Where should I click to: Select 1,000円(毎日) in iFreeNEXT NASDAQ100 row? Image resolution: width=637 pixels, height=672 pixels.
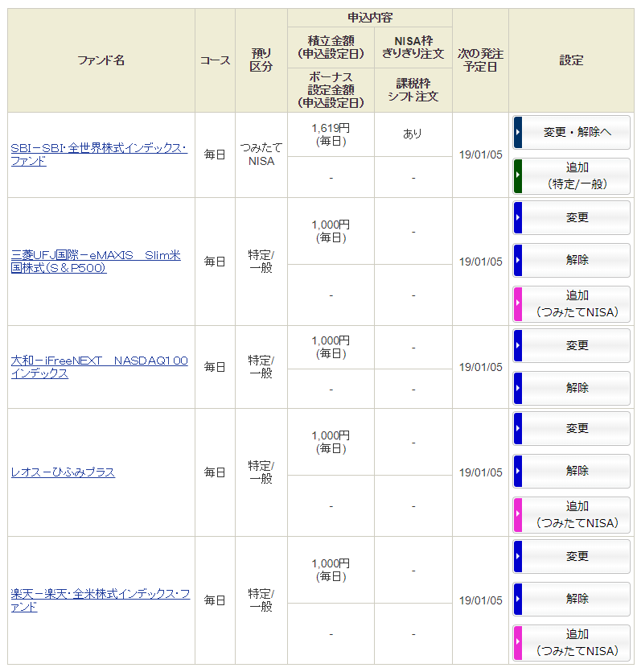(331, 347)
